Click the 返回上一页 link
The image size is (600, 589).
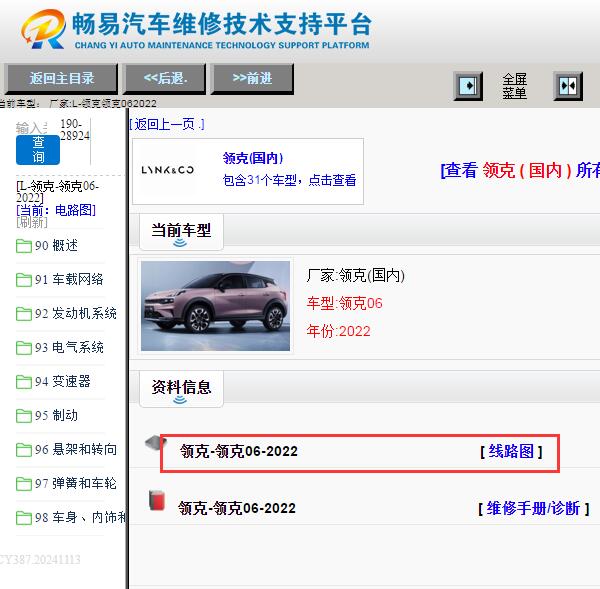coord(167,124)
